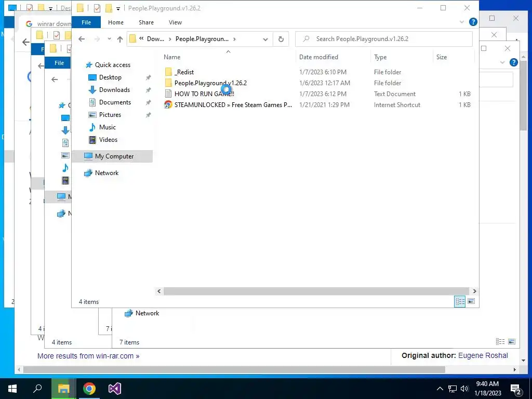Click horizontal scrollbar right arrow in file list

coord(474,291)
